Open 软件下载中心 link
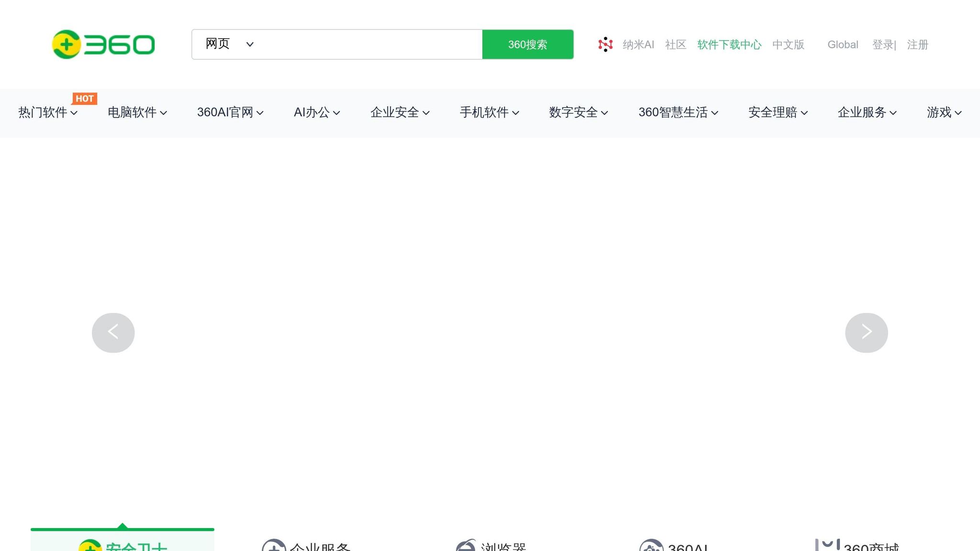Image resolution: width=980 pixels, height=551 pixels. point(729,44)
